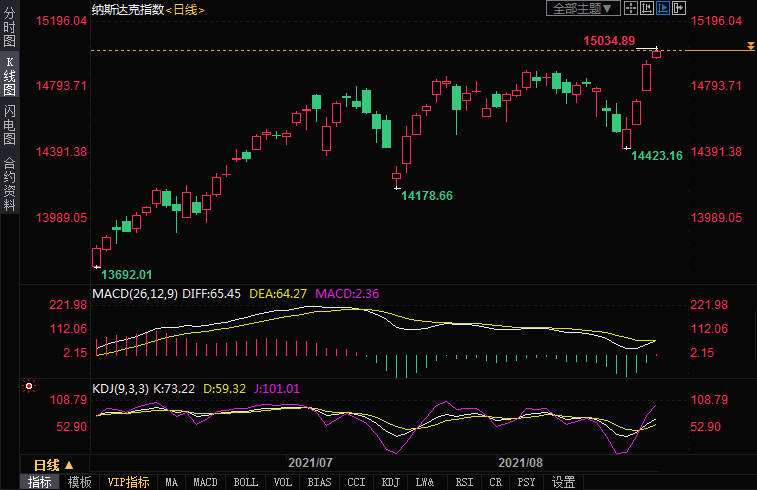This screenshot has height=490, width=757.
Task: Click the orange double-arrow price marker
Action: click(750, 47)
